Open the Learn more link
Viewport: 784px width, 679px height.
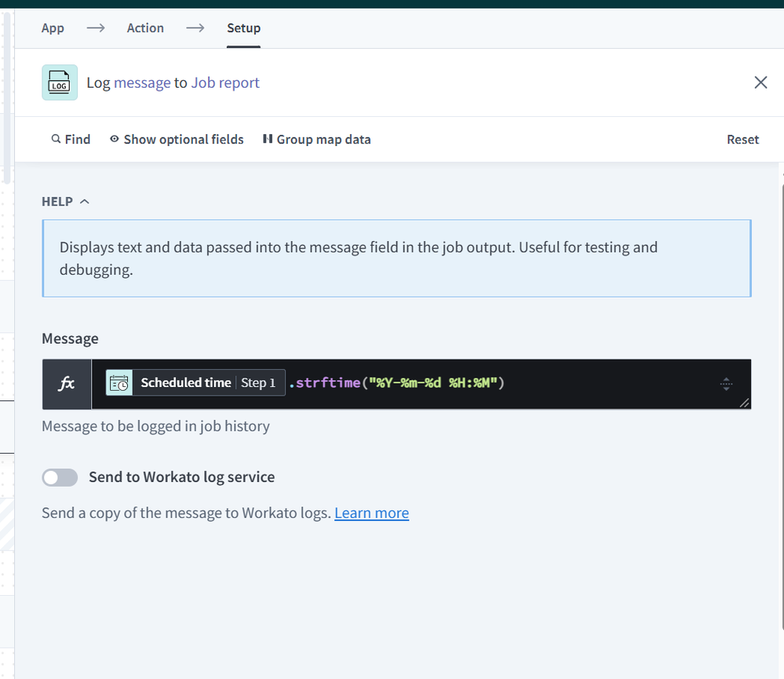click(x=371, y=513)
